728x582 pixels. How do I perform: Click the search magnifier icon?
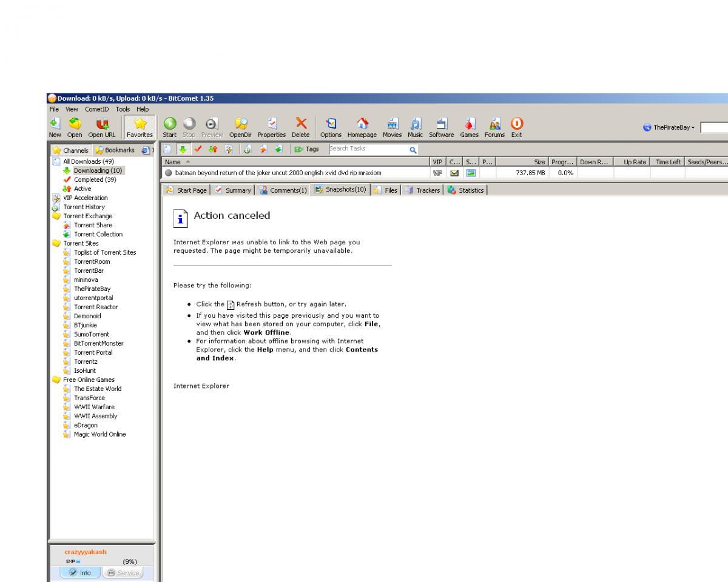pos(413,149)
